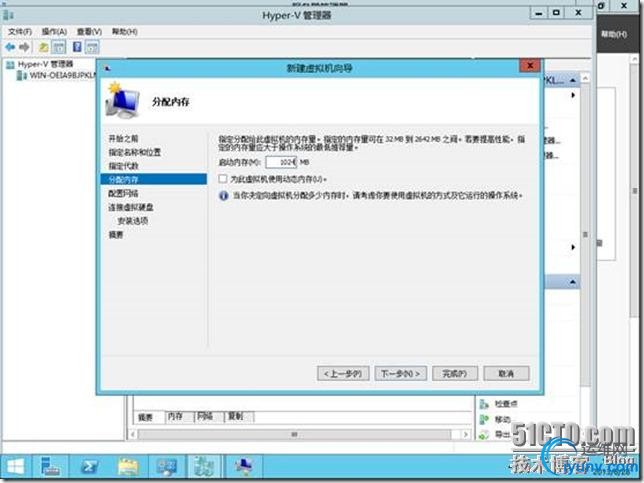Click the 启动内存 input field

coord(281,162)
